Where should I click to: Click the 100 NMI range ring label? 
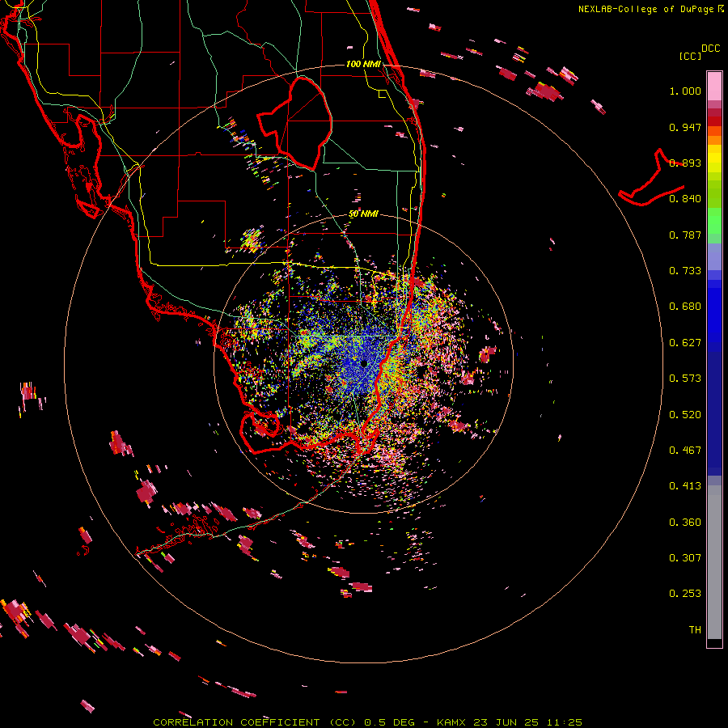(363, 64)
